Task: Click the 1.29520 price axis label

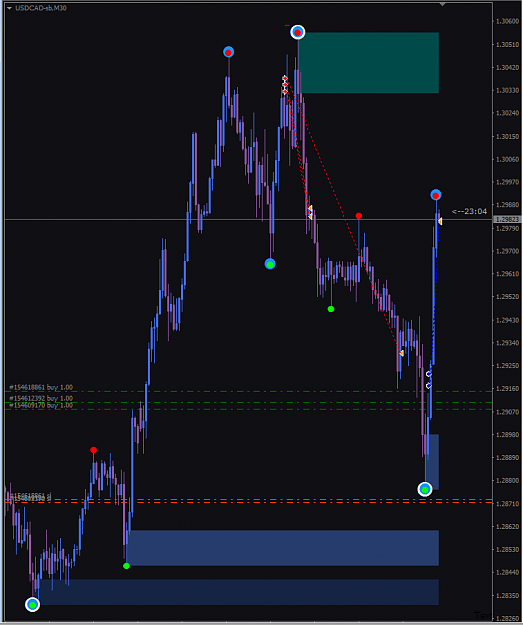Action: click(507, 297)
